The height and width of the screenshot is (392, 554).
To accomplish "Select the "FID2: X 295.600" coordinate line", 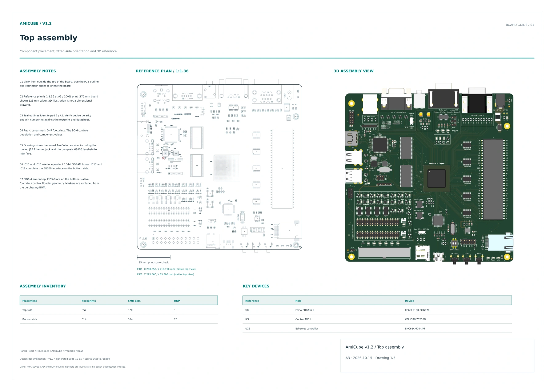I will click(166, 274).
